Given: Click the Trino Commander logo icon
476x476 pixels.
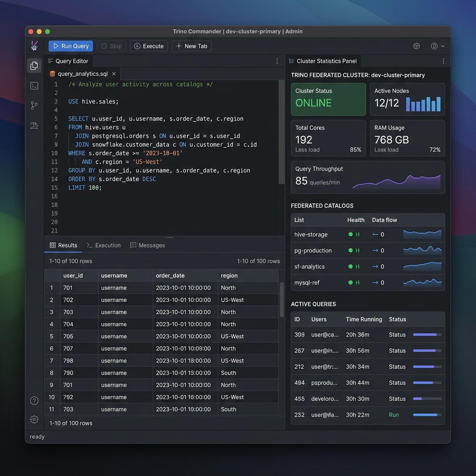Looking at the screenshot, I should [34, 46].
